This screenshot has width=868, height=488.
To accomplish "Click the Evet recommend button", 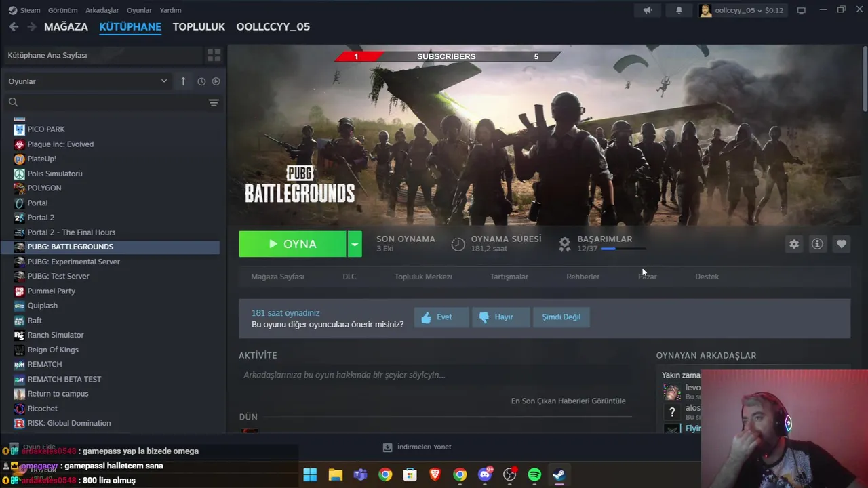I will coord(441,317).
